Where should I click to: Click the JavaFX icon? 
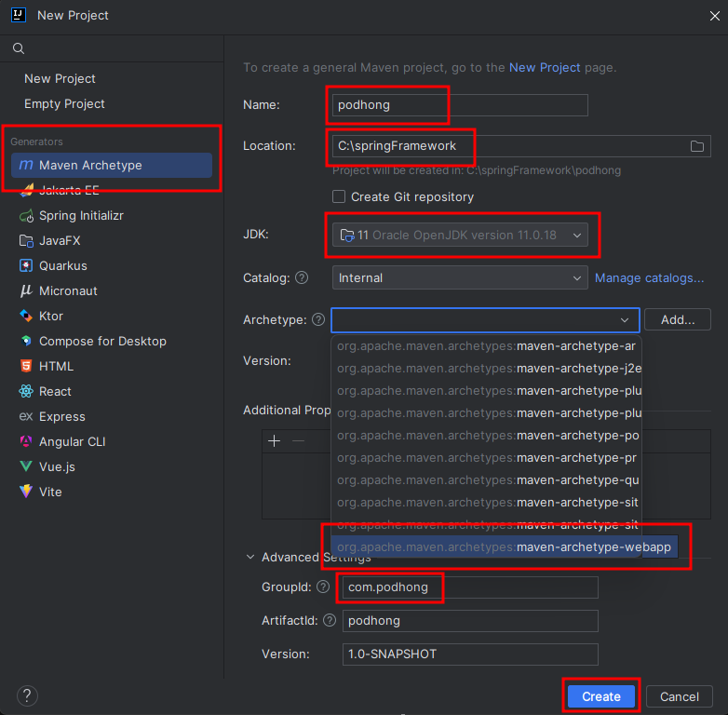tap(26, 241)
